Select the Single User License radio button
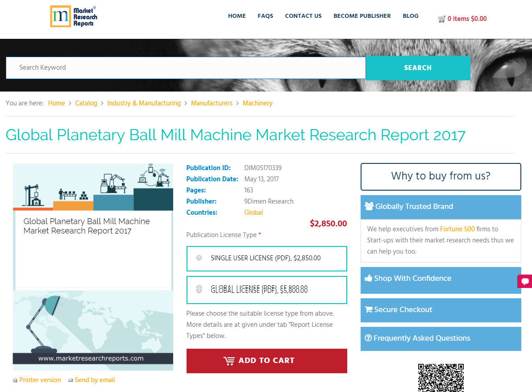 coord(199,257)
